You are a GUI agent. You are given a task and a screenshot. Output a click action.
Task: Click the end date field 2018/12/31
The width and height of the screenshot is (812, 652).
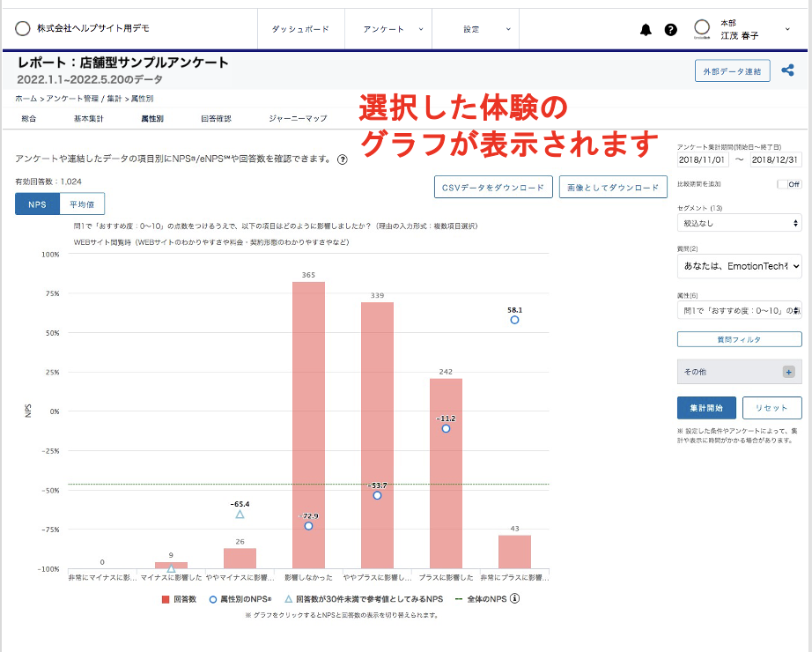point(776,159)
